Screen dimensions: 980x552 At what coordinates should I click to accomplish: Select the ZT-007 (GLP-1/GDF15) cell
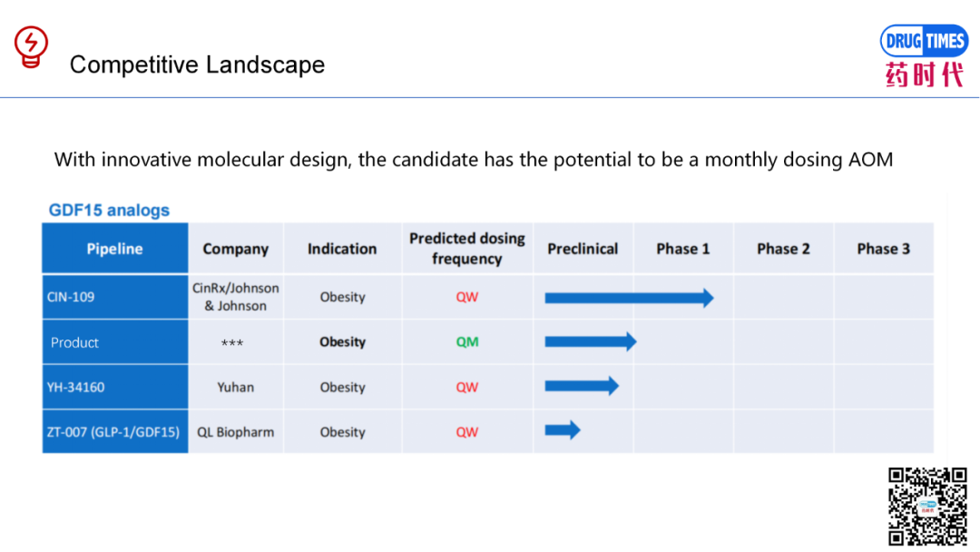[x=115, y=432]
